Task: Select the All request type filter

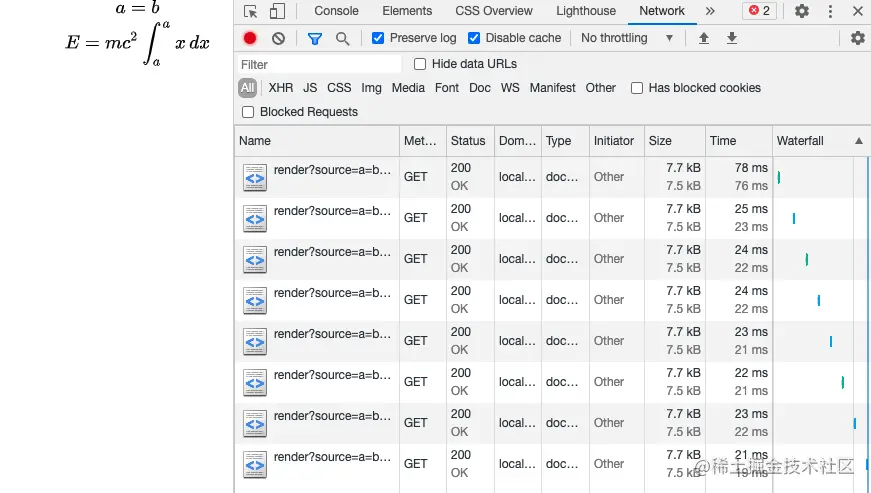Action: [247, 88]
